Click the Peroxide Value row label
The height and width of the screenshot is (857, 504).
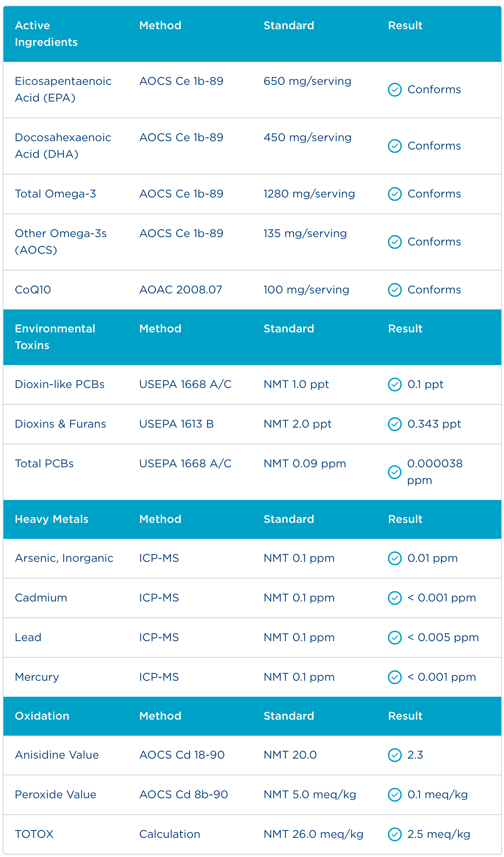56,794
